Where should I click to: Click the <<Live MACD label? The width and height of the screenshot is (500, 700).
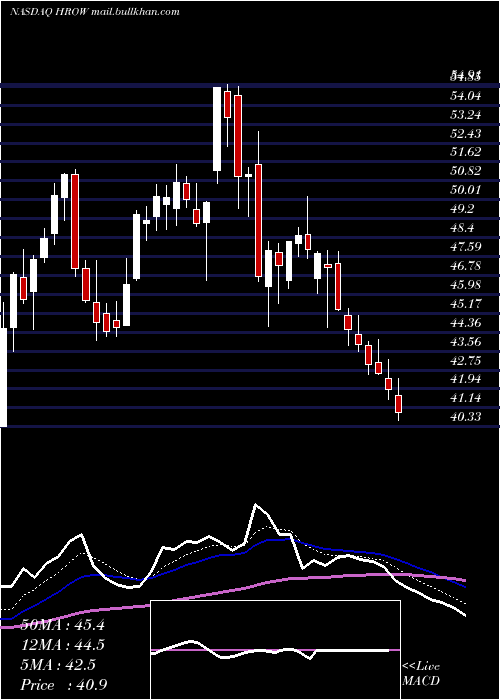pyautogui.click(x=421, y=674)
